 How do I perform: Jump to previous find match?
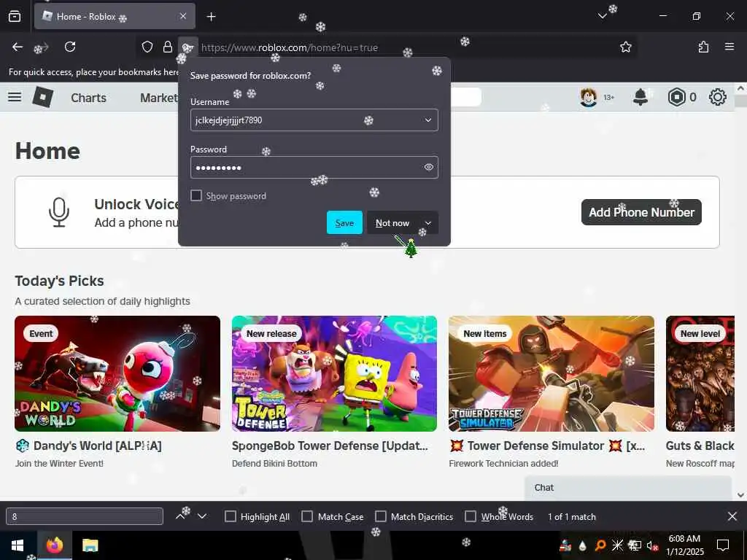181,516
